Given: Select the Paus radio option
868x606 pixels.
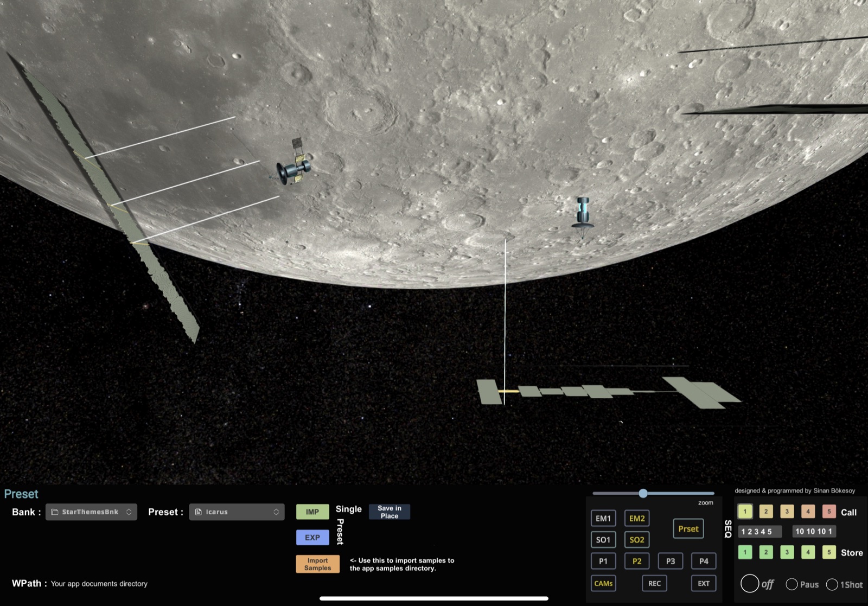Looking at the screenshot, I should tap(792, 584).
